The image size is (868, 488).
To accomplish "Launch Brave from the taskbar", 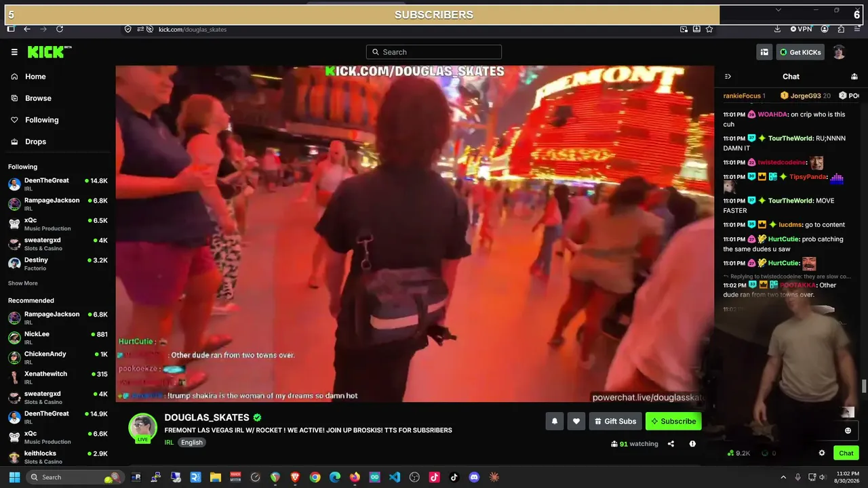I will pyautogui.click(x=295, y=477).
